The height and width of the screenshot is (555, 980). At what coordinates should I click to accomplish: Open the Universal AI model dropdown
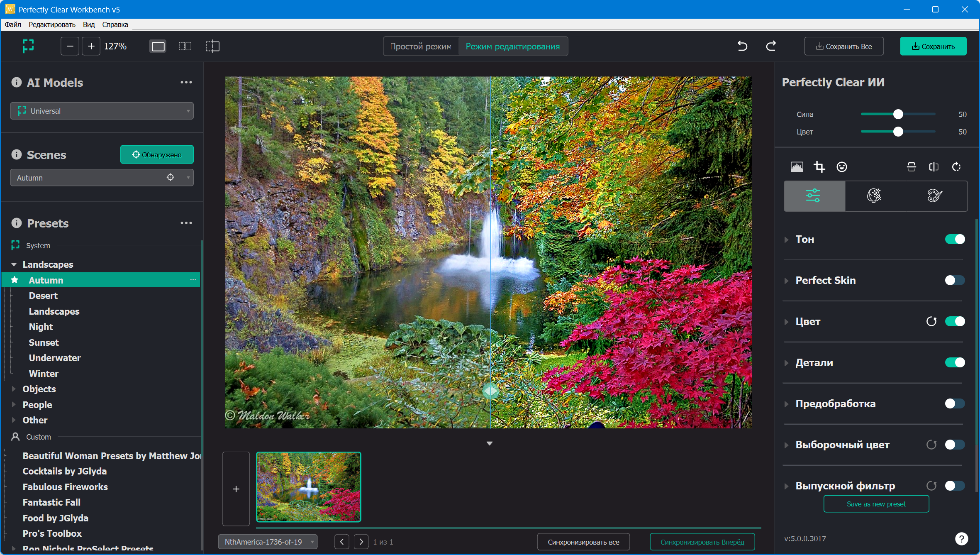[102, 111]
